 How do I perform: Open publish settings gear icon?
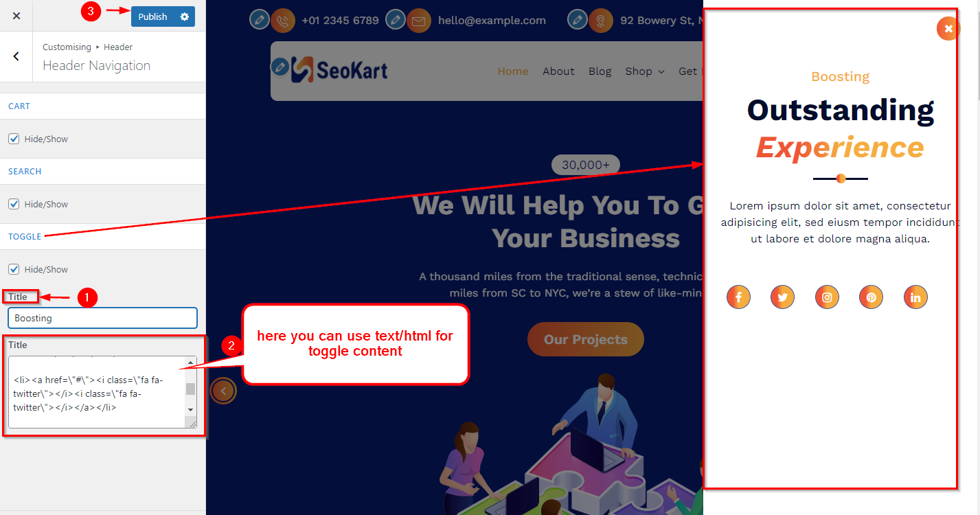(184, 16)
